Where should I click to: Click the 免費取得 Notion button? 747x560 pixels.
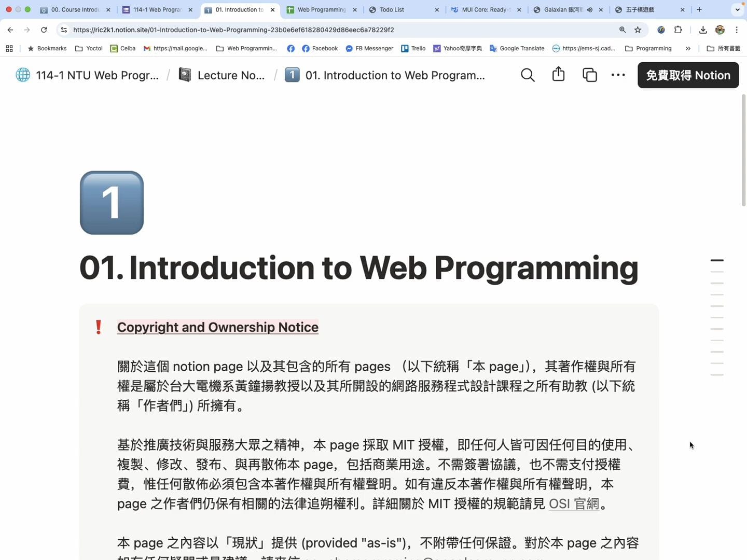point(688,75)
